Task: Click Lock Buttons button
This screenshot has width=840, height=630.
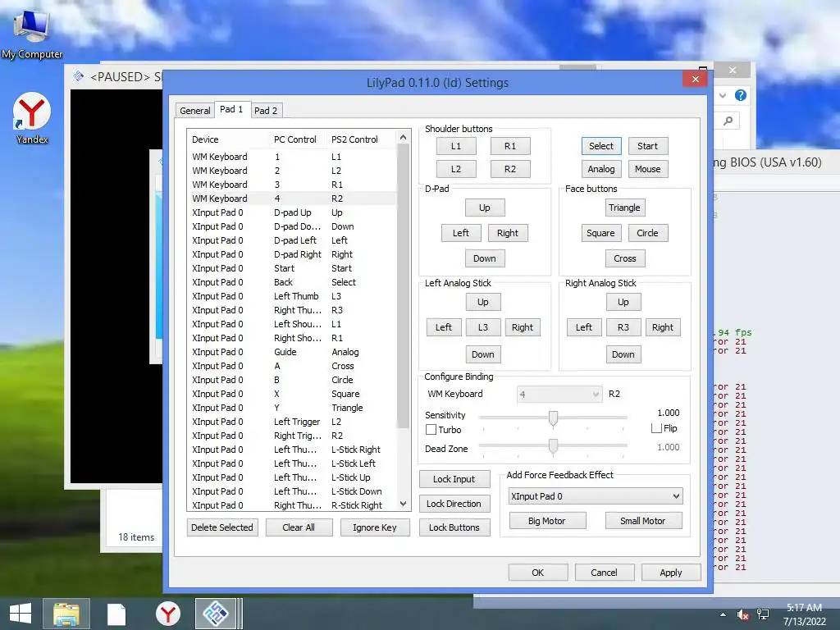Action: (x=454, y=527)
